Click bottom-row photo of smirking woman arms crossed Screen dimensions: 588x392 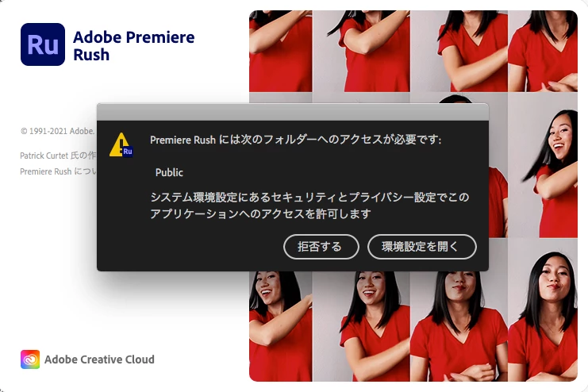543,310
